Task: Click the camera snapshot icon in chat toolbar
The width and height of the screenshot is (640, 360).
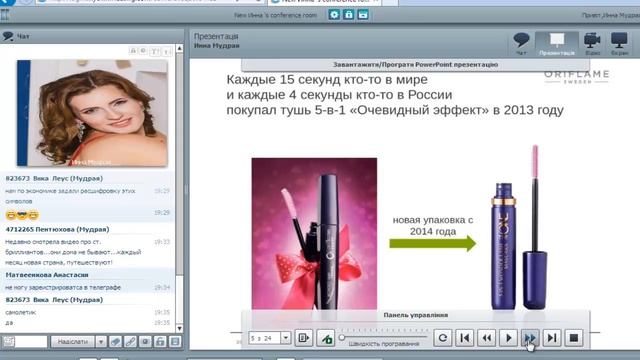Action: pyautogui.click(x=145, y=342)
